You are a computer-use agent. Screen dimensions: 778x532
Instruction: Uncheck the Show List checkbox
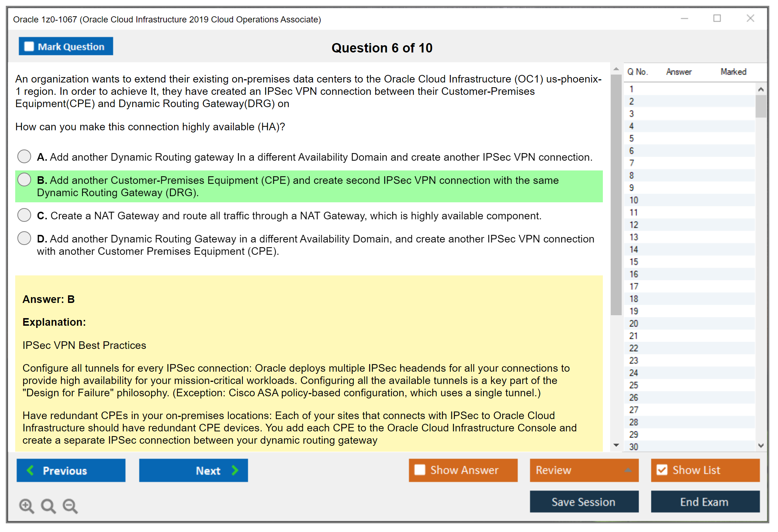tap(662, 470)
